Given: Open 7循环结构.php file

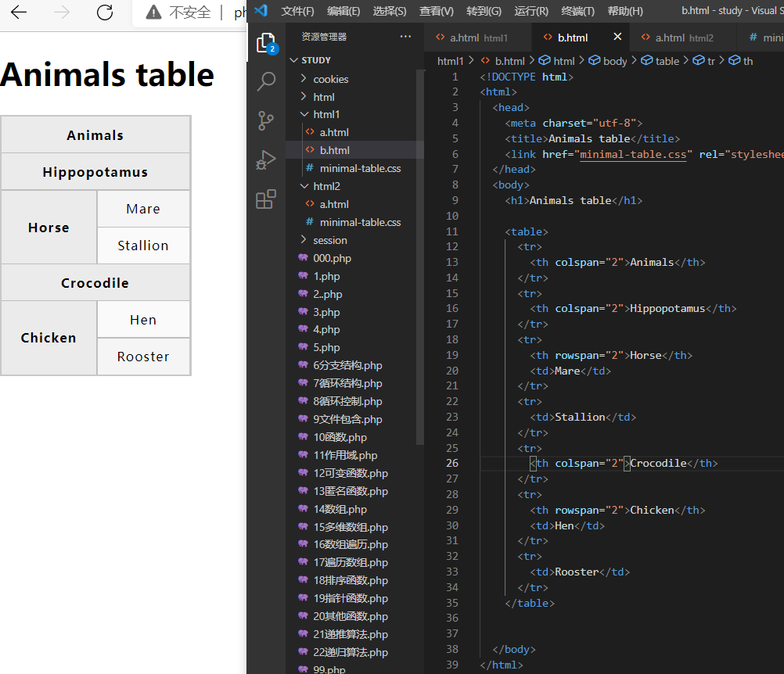Looking at the screenshot, I should click(x=347, y=384).
